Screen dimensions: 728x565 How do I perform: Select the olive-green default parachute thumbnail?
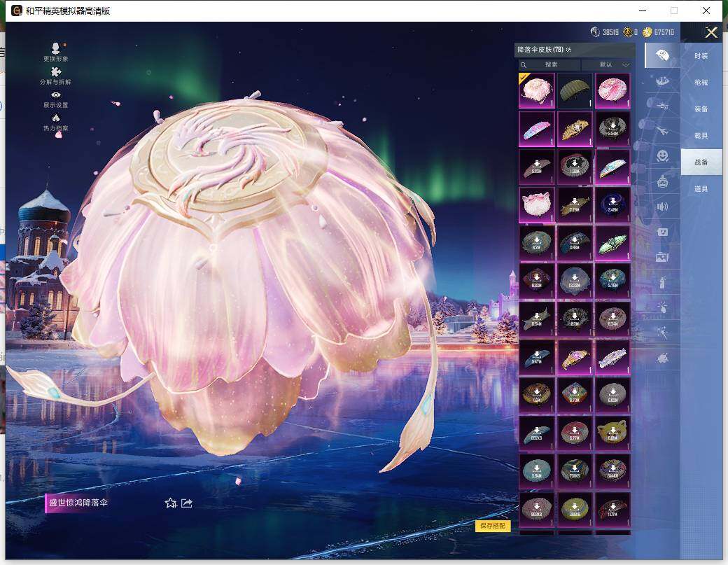(575, 90)
